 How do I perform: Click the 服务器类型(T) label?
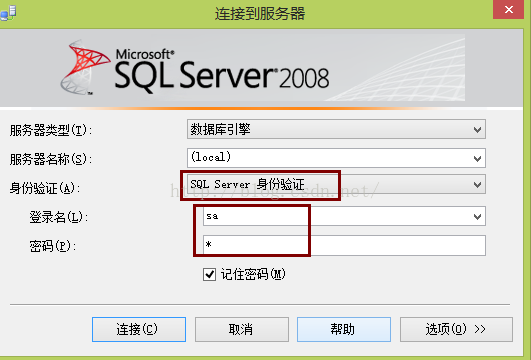[51, 130]
